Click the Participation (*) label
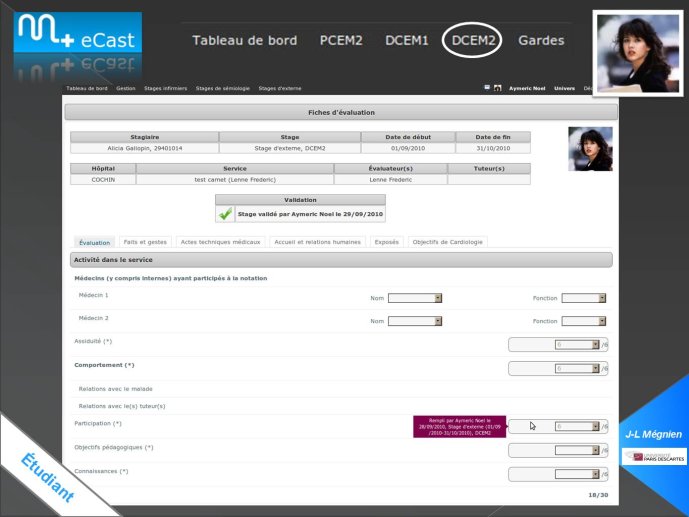 pos(98,423)
